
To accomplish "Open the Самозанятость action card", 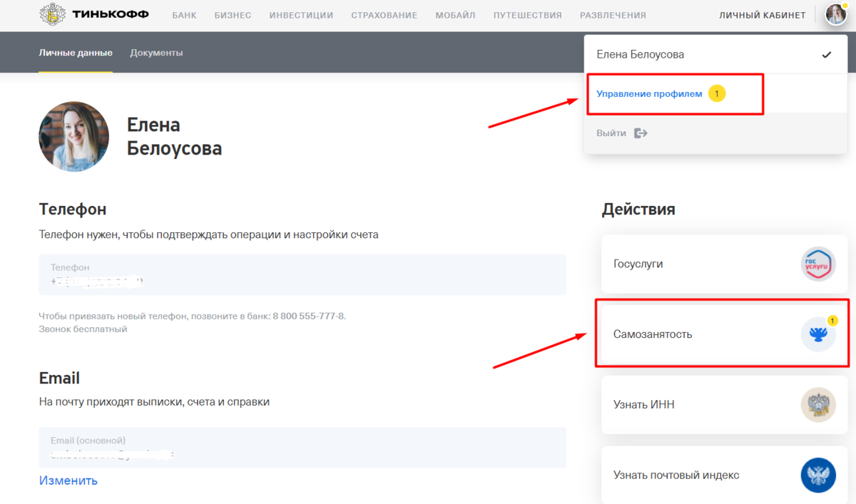I will pyautogui.click(x=725, y=334).
